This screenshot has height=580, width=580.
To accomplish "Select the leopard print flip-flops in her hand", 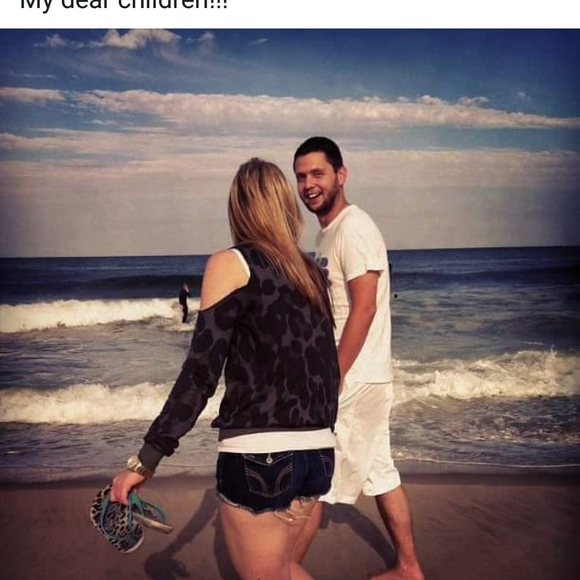I will (126, 520).
